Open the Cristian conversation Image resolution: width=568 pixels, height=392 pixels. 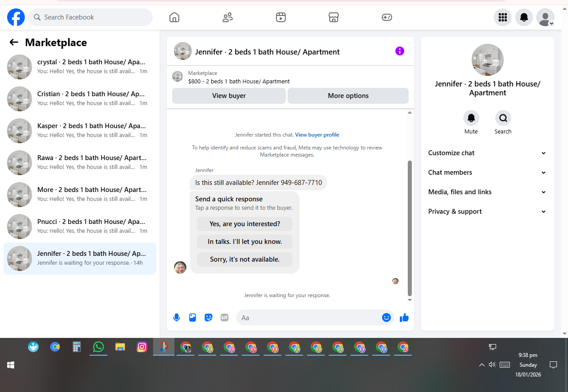80,99
